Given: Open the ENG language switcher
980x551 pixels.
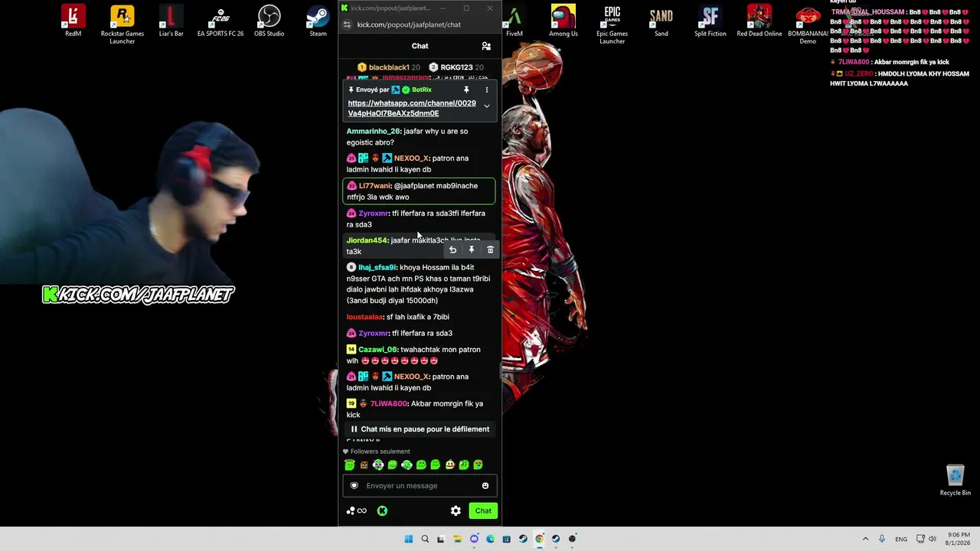Looking at the screenshot, I should (900, 539).
